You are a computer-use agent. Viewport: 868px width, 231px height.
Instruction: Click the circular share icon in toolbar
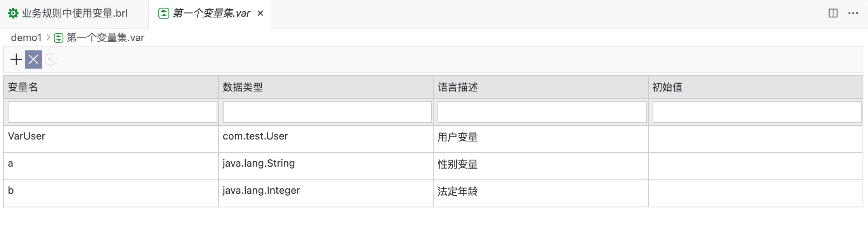pos(50,59)
